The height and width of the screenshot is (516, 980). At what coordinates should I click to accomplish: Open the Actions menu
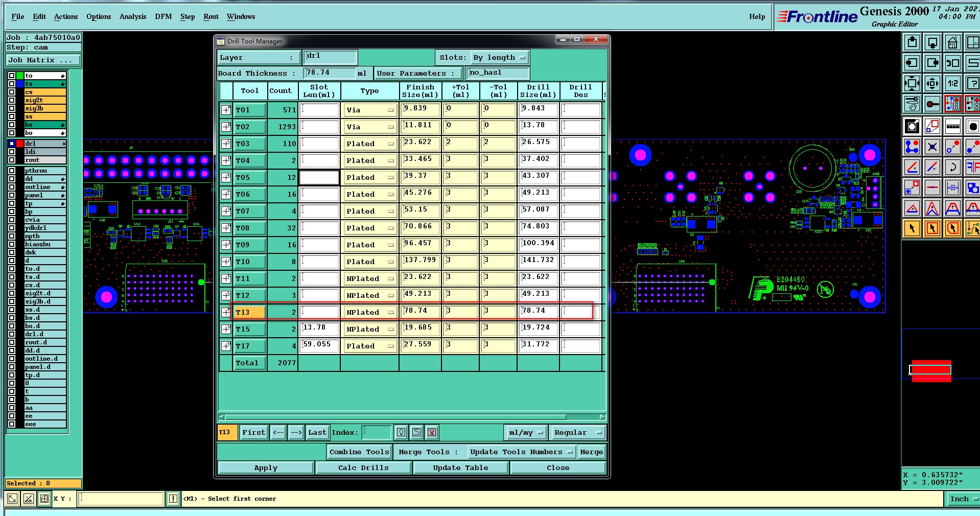click(66, 16)
